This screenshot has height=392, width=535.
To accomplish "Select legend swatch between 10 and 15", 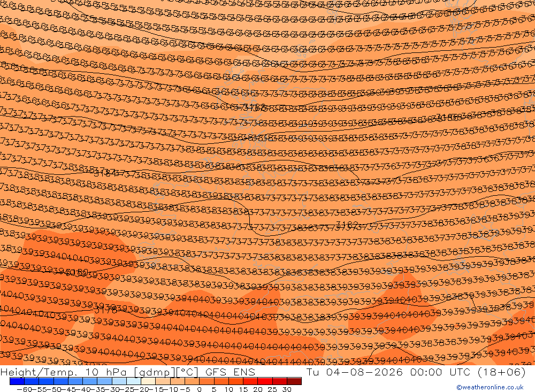I will pyautogui.click(x=236, y=381).
